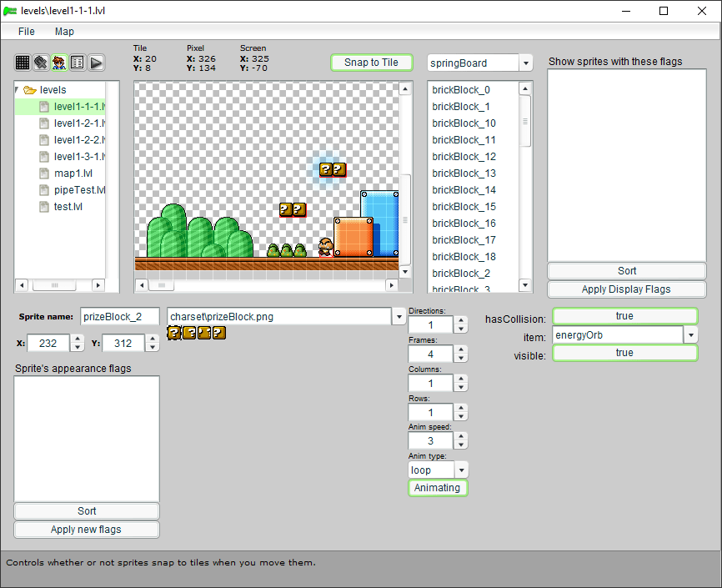Click the levels folder icon in the tree
The width and height of the screenshot is (722, 588).
[29, 90]
